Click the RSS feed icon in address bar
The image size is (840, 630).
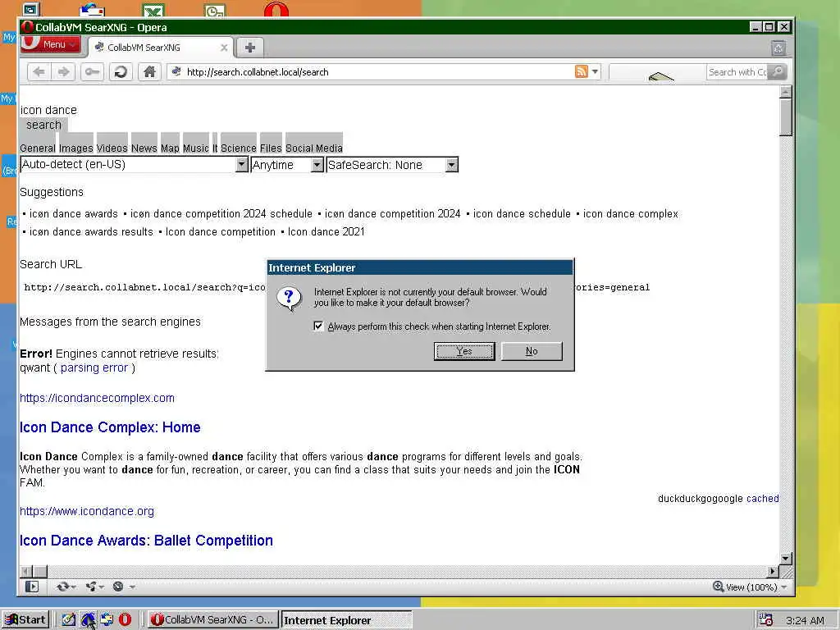point(582,71)
